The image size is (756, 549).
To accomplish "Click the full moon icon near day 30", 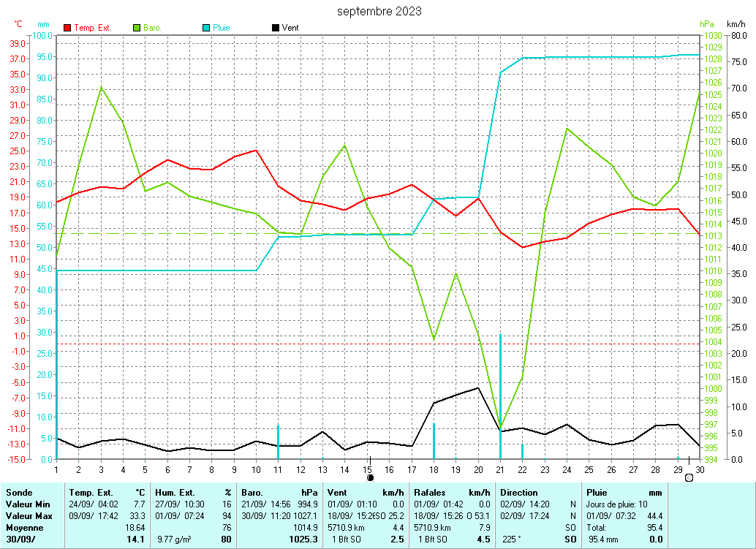I will [x=689, y=477].
